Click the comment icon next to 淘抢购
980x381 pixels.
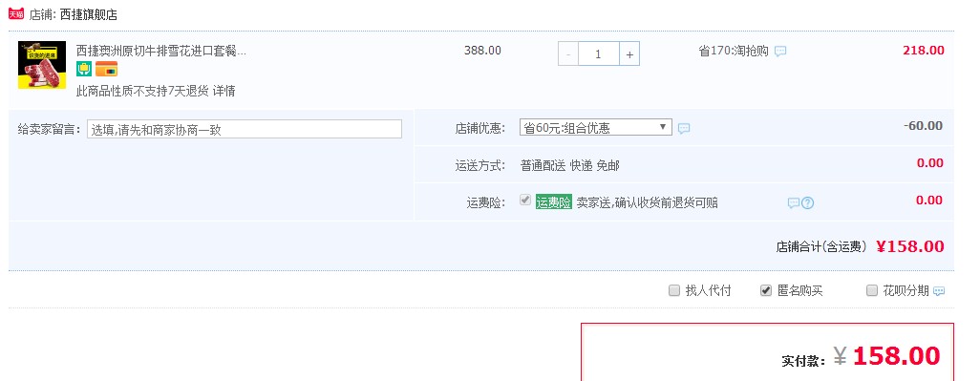[x=780, y=52]
